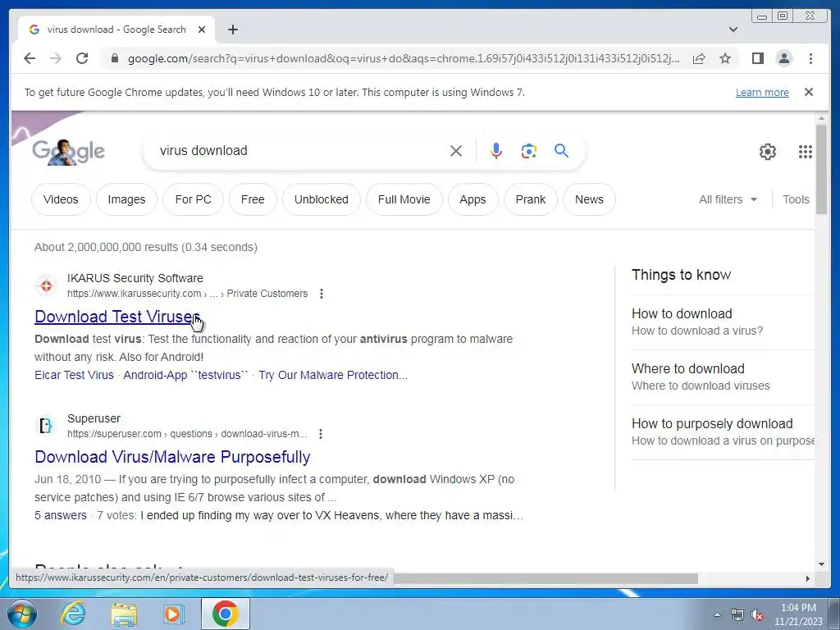Expand the All filters dropdown
The width and height of the screenshot is (840, 630).
point(728,199)
